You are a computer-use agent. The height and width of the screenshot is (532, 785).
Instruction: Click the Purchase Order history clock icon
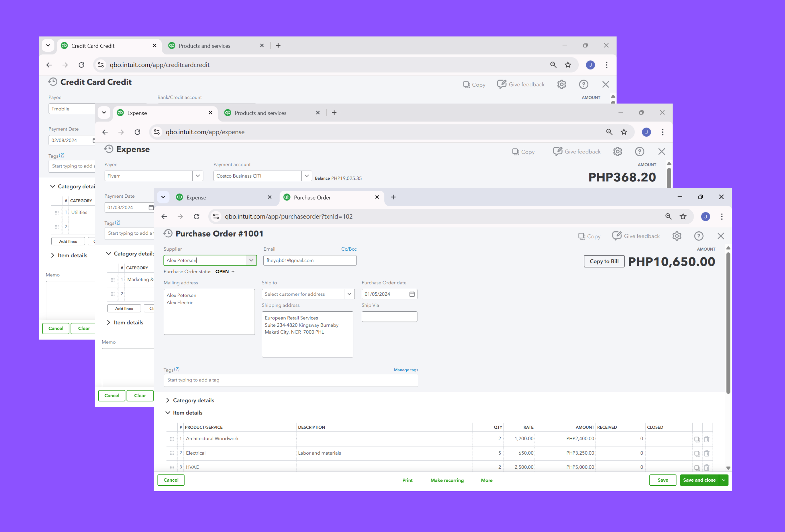[x=168, y=233]
